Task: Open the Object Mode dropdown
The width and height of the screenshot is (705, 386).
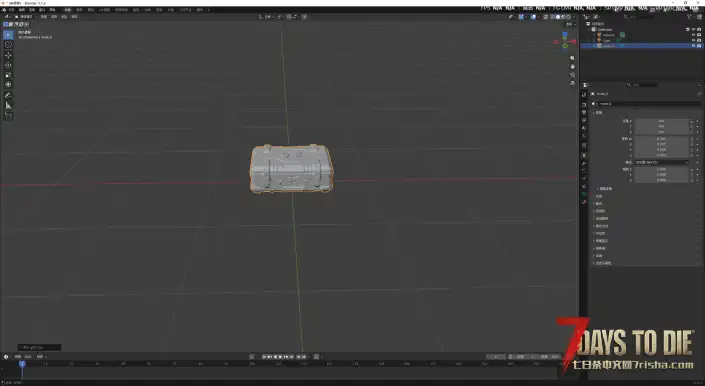Action: (x=26, y=17)
